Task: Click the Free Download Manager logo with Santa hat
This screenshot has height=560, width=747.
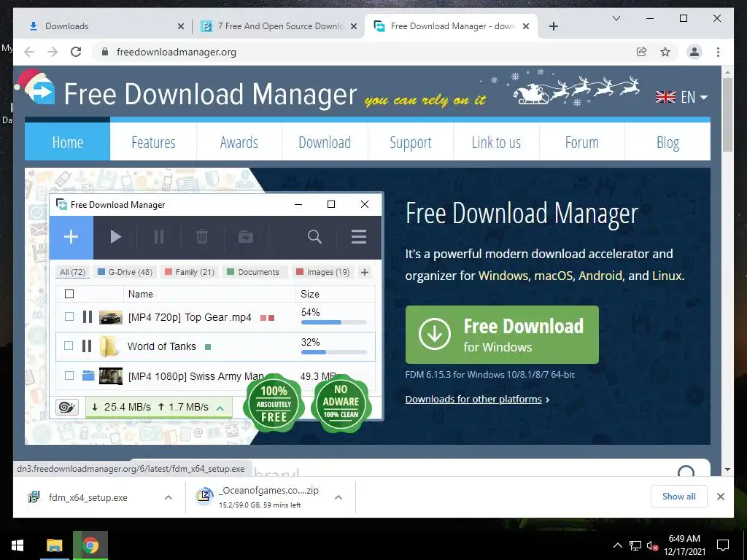Action: (x=36, y=87)
